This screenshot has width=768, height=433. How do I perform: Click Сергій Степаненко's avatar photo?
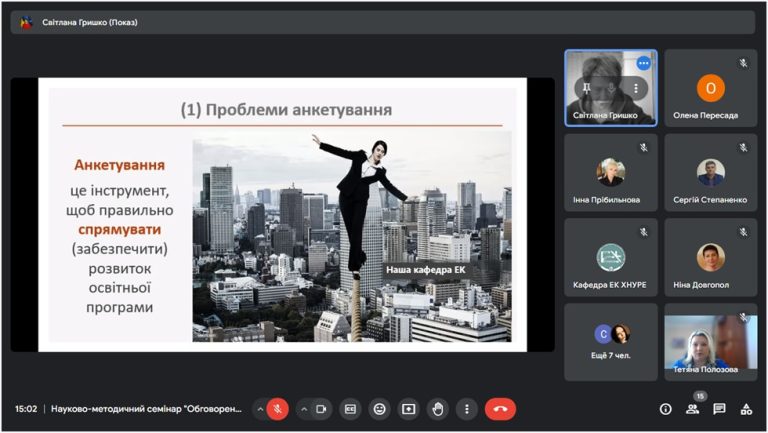pos(711,172)
